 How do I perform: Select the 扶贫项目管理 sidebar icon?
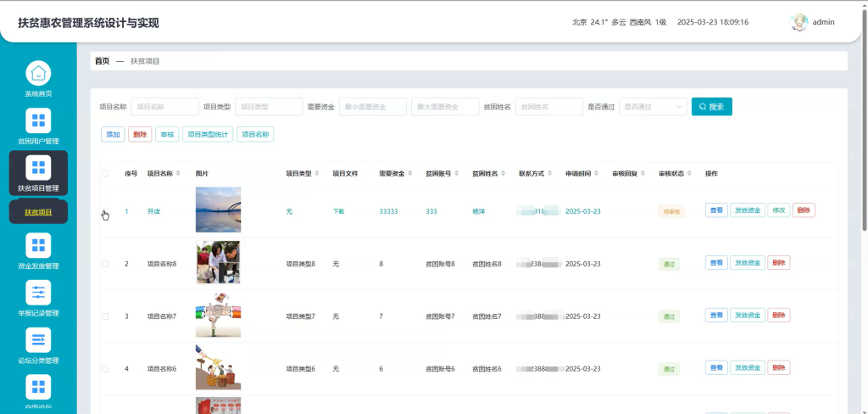pos(38,167)
